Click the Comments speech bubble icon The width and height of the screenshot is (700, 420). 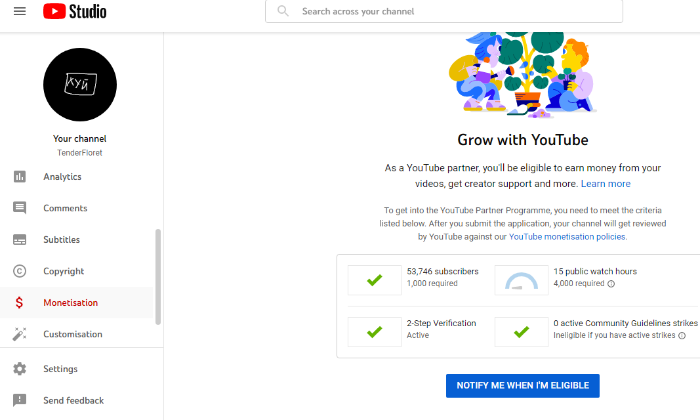click(20, 208)
